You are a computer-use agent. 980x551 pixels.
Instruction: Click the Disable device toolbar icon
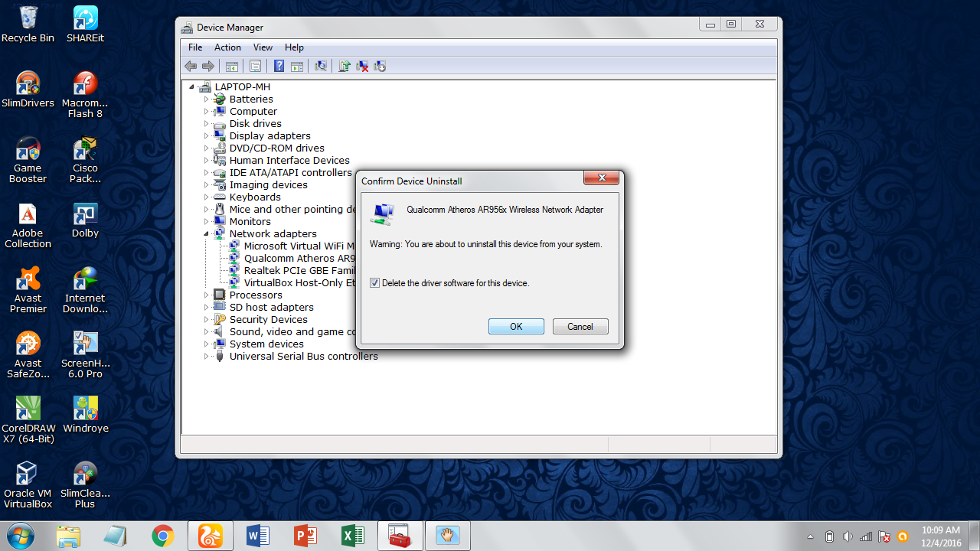pos(380,67)
